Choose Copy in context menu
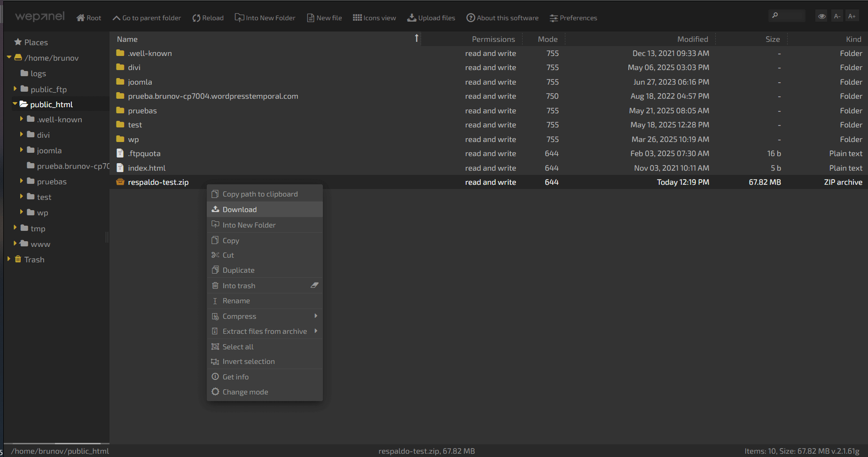 265,240
